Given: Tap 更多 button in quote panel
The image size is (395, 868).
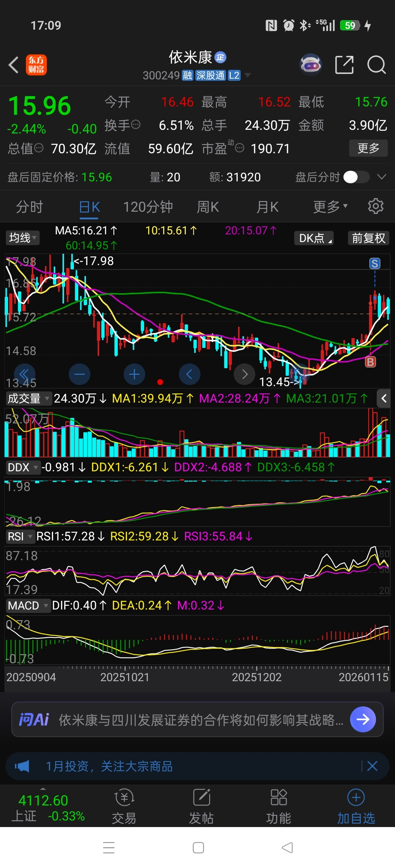Looking at the screenshot, I should (368, 148).
